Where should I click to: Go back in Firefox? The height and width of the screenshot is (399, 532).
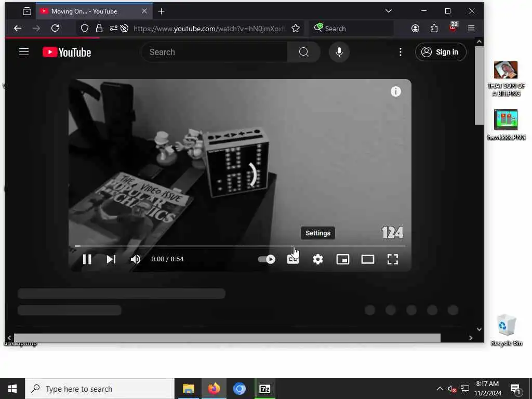point(18,29)
